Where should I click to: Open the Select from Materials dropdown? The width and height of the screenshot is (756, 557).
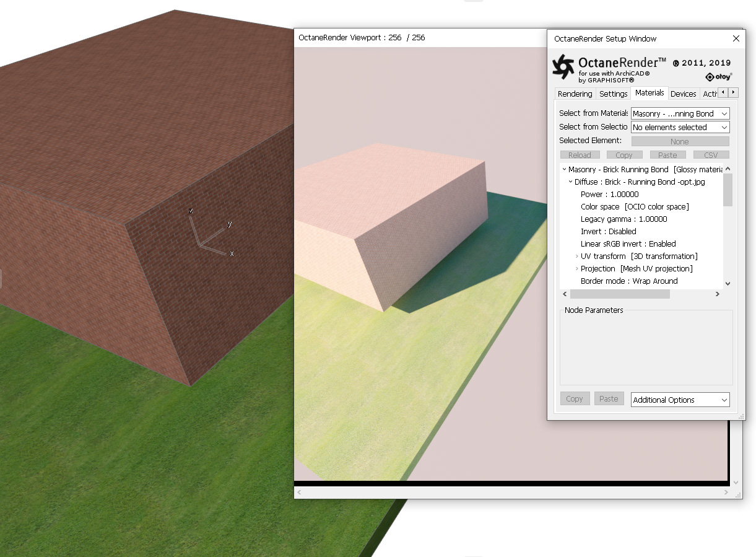click(680, 113)
